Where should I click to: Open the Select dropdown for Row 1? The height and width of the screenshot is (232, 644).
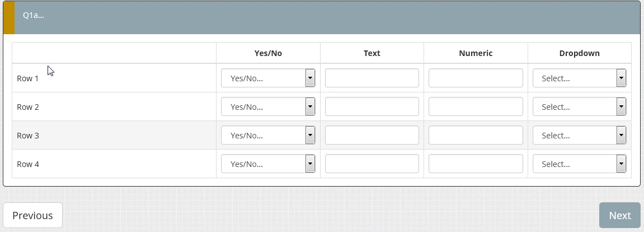579,78
